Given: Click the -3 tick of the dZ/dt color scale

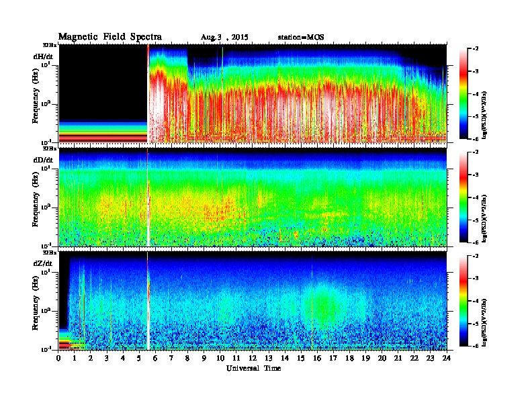Looking at the screenshot, I should click(476, 278).
